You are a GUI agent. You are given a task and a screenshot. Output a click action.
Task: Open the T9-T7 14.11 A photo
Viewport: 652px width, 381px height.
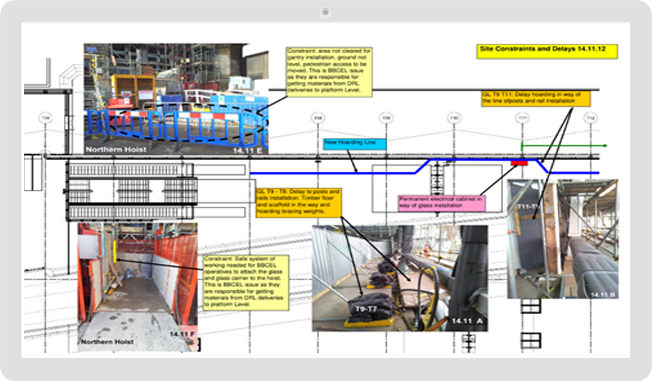click(x=400, y=278)
